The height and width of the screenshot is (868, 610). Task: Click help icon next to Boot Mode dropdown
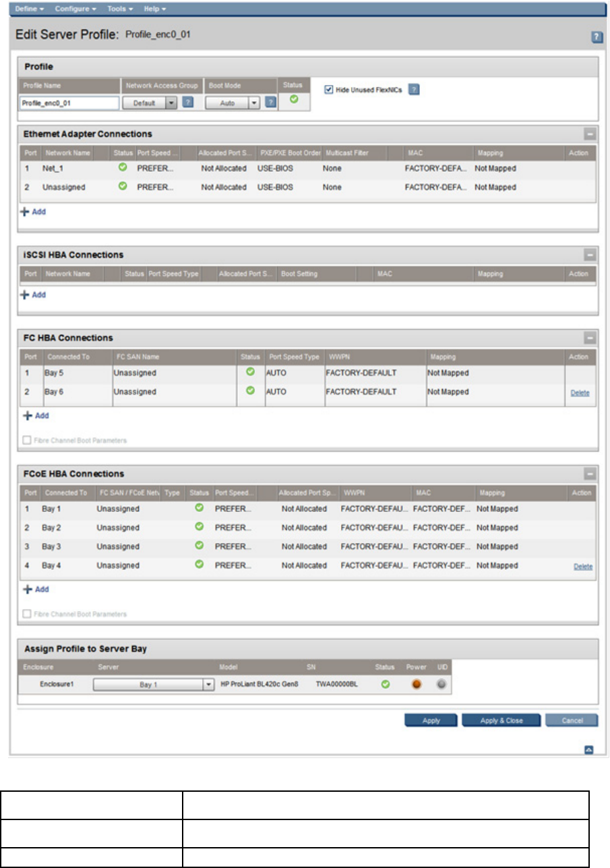tap(270, 103)
